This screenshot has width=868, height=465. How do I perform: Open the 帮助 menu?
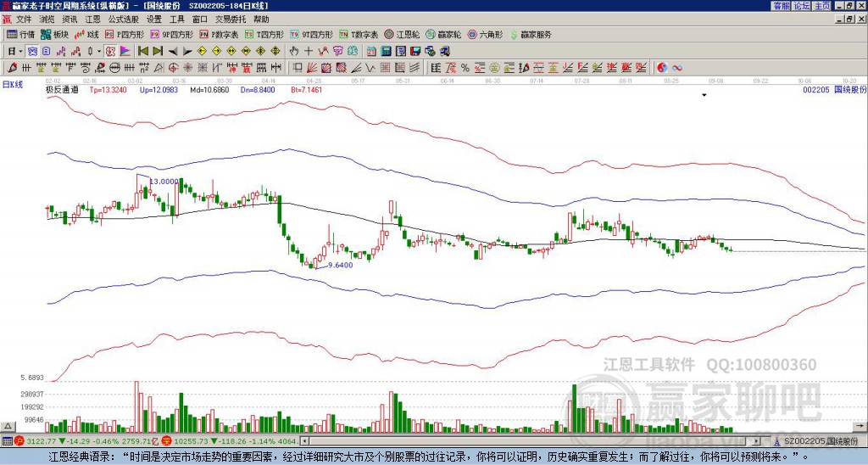click(261, 20)
